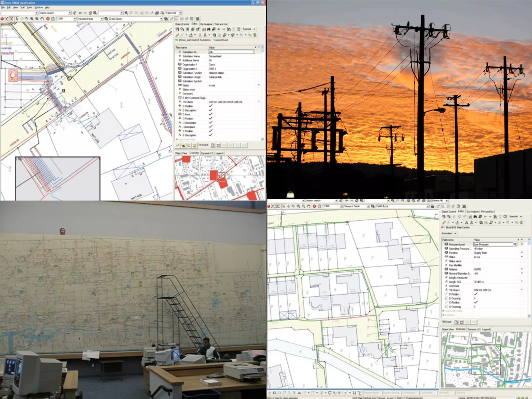
Task: Click the Substation No. value input field
Action: pos(231,52)
